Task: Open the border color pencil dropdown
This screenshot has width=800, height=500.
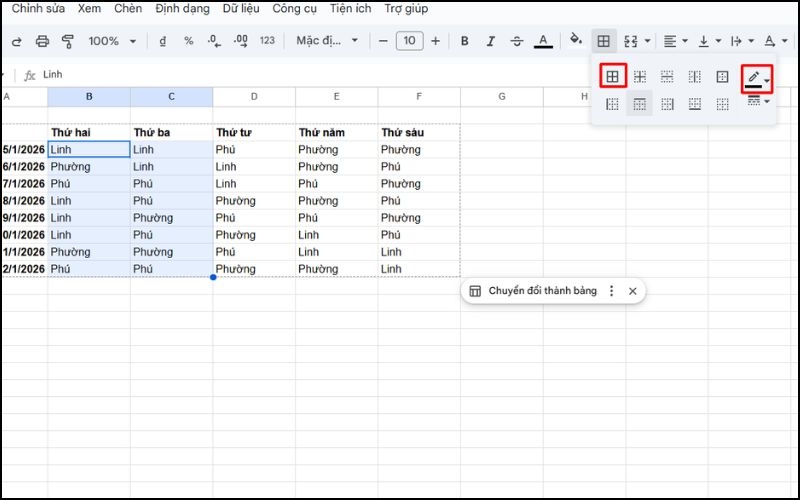Action: click(757, 77)
